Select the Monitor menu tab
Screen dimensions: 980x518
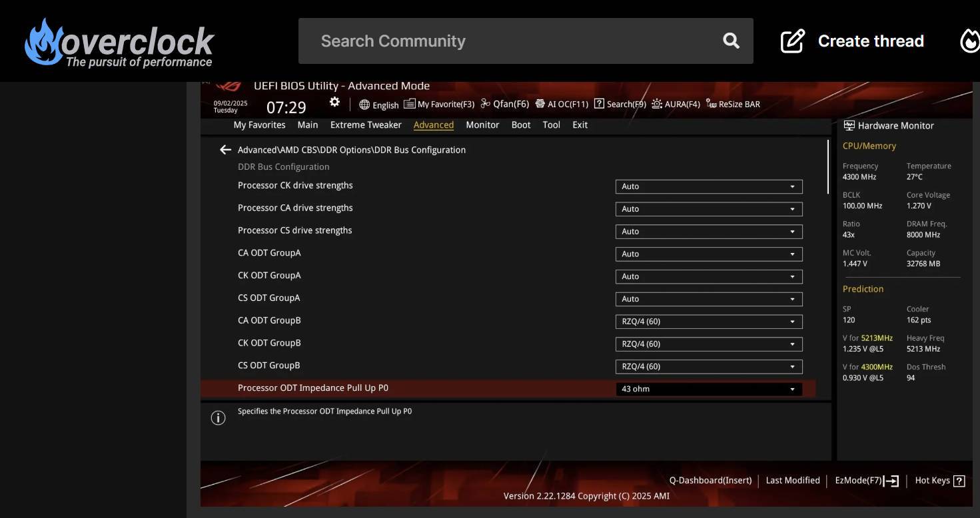pyautogui.click(x=482, y=125)
